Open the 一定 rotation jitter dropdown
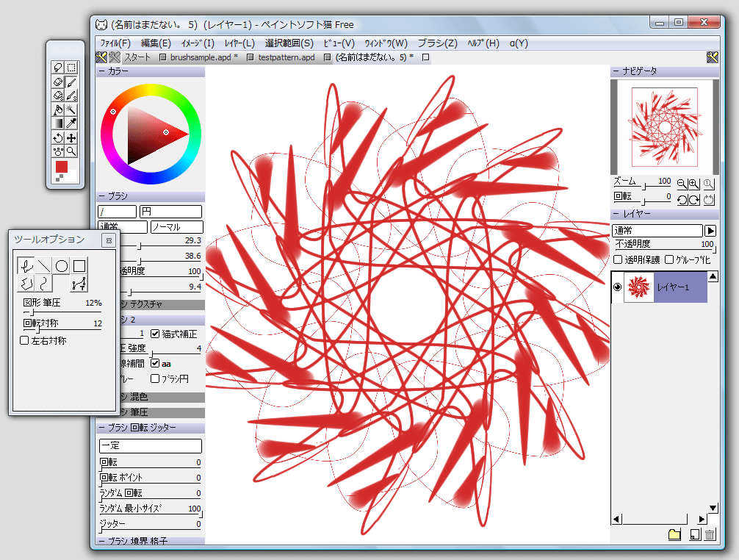 pyautogui.click(x=151, y=445)
